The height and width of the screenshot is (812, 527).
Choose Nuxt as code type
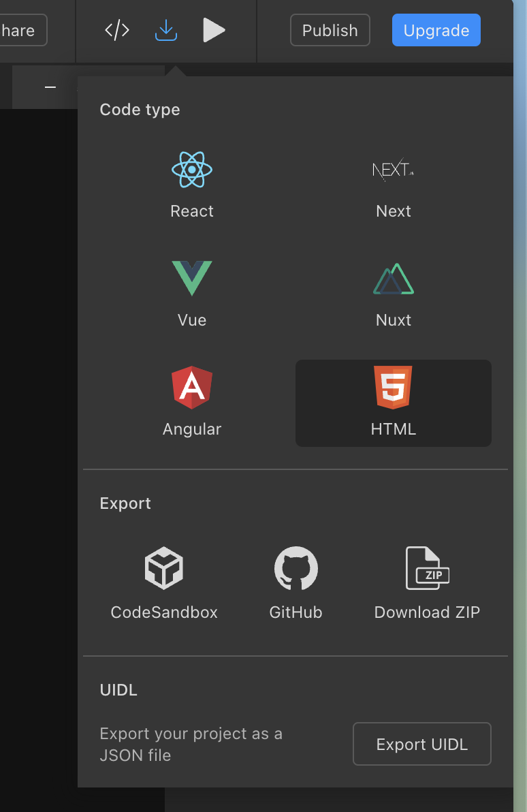(394, 294)
